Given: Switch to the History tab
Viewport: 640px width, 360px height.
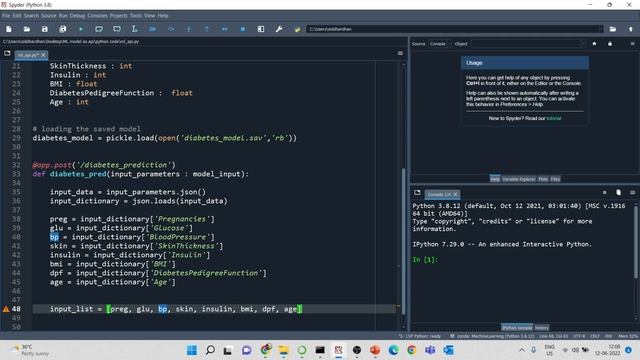Looking at the screenshot, I should pyautogui.click(x=542, y=328).
